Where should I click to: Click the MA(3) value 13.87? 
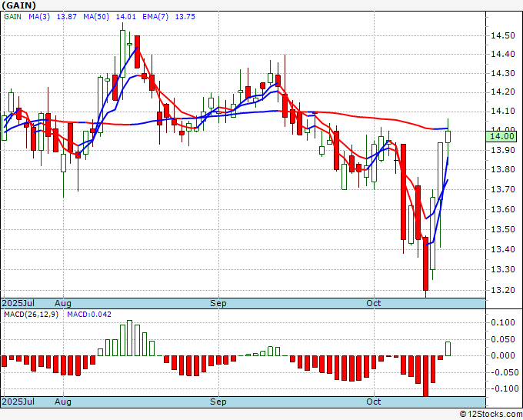67,17
